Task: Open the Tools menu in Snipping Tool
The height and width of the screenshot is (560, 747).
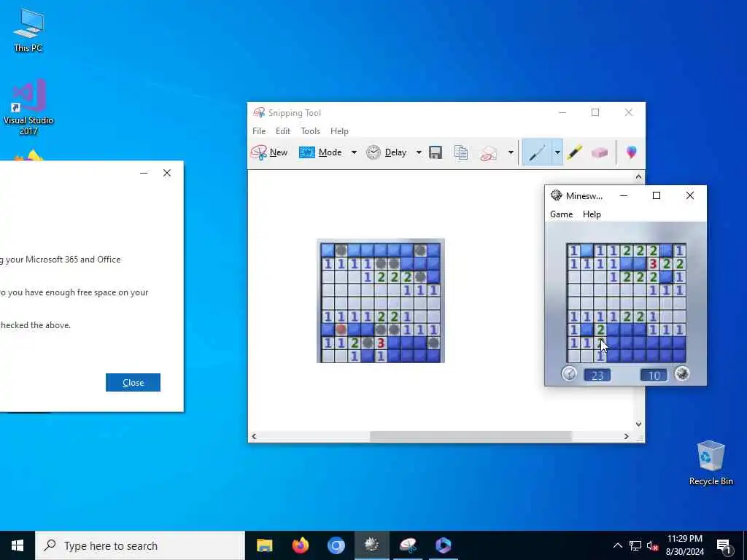Action: [x=310, y=131]
